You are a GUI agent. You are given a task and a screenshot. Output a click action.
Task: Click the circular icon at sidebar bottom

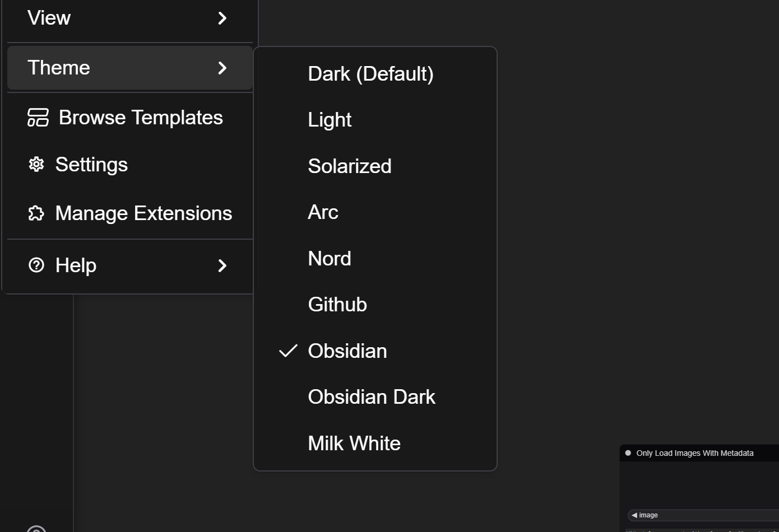(x=36, y=529)
